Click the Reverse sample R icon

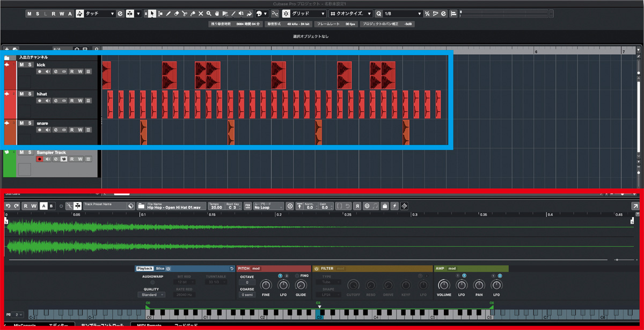pyautogui.click(x=357, y=206)
